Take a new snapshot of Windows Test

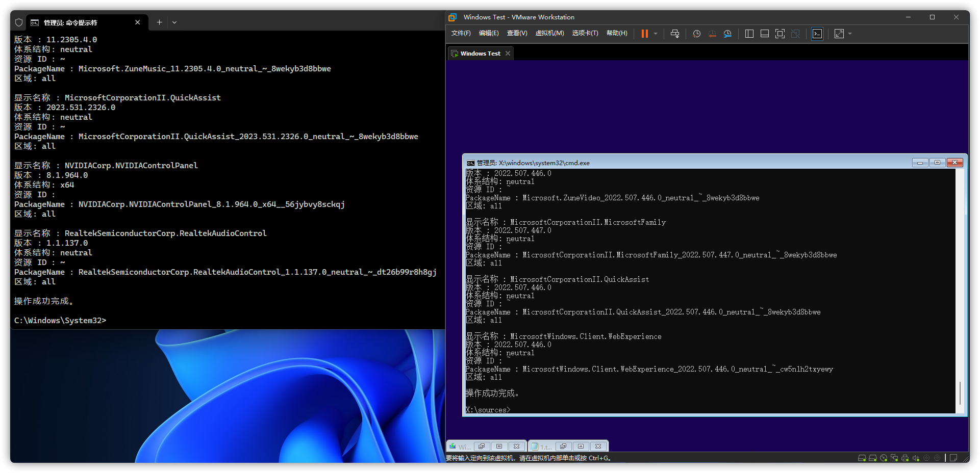coord(696,34)
